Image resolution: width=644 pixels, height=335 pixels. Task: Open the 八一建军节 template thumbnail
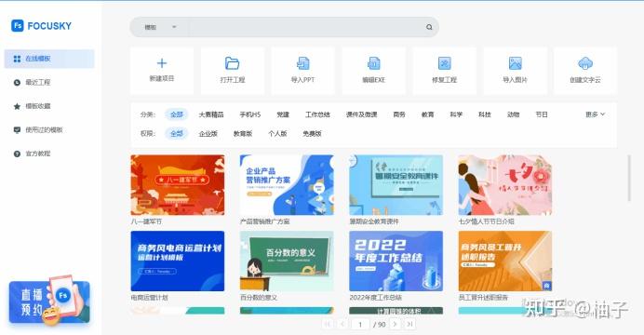click(178, 185)
